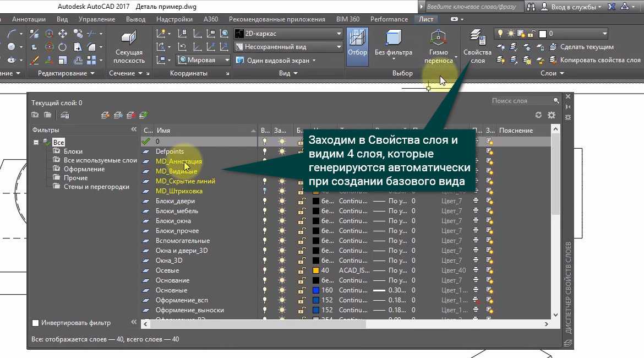This screenshot has width=644, height=358.
Task: Click the 3D mirror icon in Редактирование panel
Action: [35, 34]
